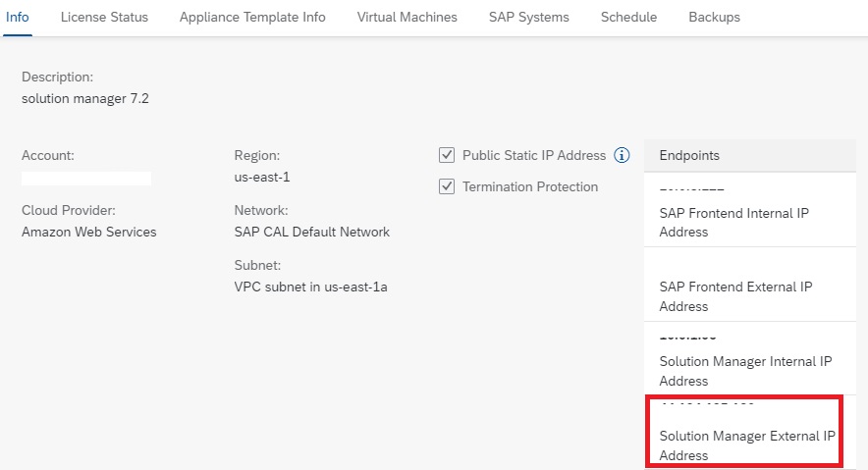Screen dimensions: 868x470
Task: Pick the Solution Manager Internal IP Address entry
Action: [745, 371]
